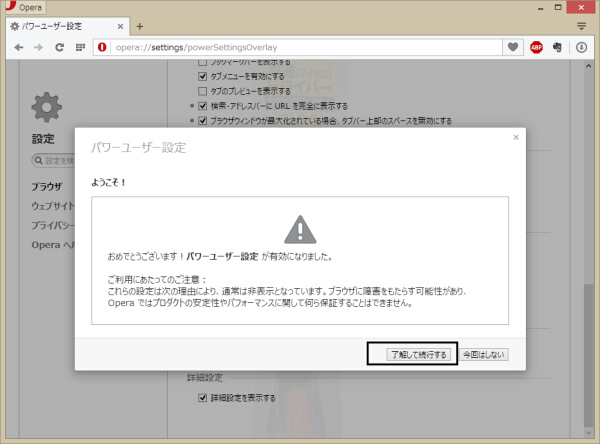The width and height of the screenshot is (600, 444).
Task: Click the Opera badge in address bar
Action: 102,47
